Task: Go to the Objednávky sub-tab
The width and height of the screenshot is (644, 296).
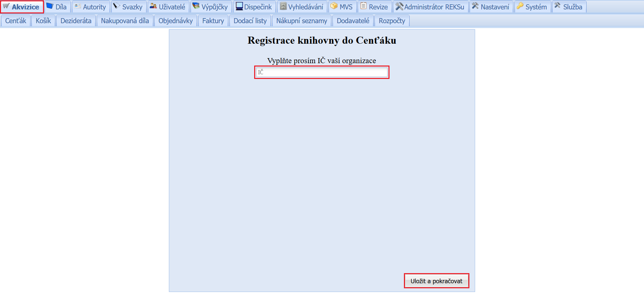Action: pos(175,21)
